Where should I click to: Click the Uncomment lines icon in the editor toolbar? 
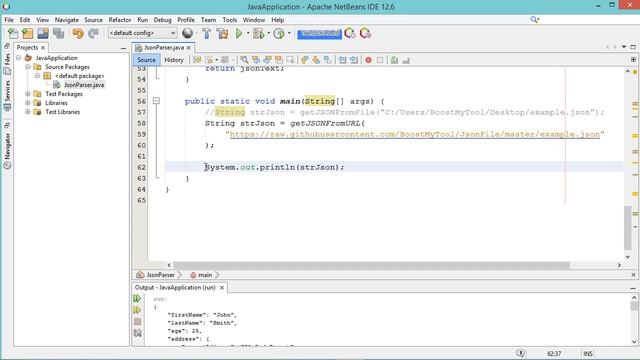point(406,60)
